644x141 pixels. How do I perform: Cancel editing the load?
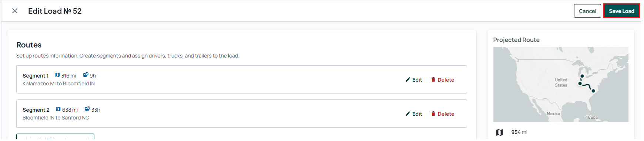(587, 11)
